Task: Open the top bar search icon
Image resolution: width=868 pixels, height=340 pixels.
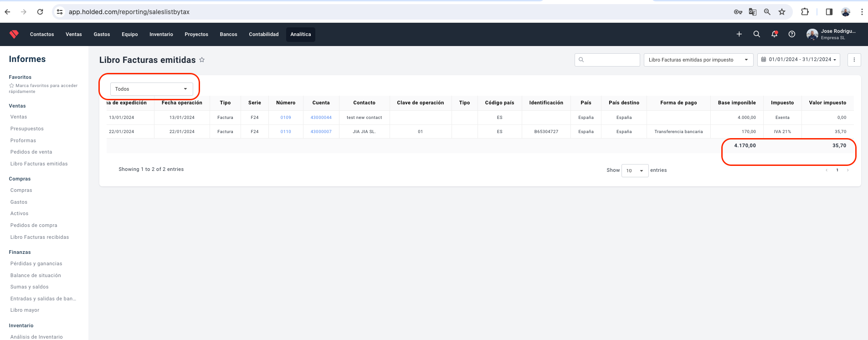Action: [x=757, y=34]
